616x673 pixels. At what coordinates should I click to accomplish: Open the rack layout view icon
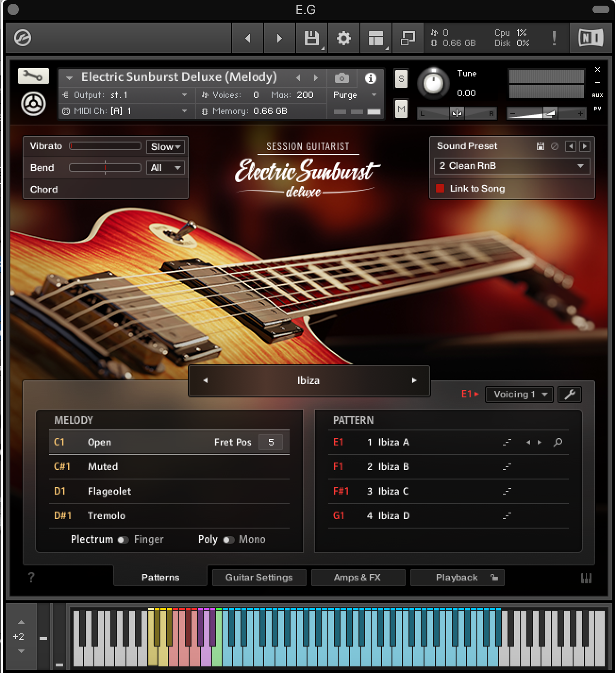(x=375, y=38)
